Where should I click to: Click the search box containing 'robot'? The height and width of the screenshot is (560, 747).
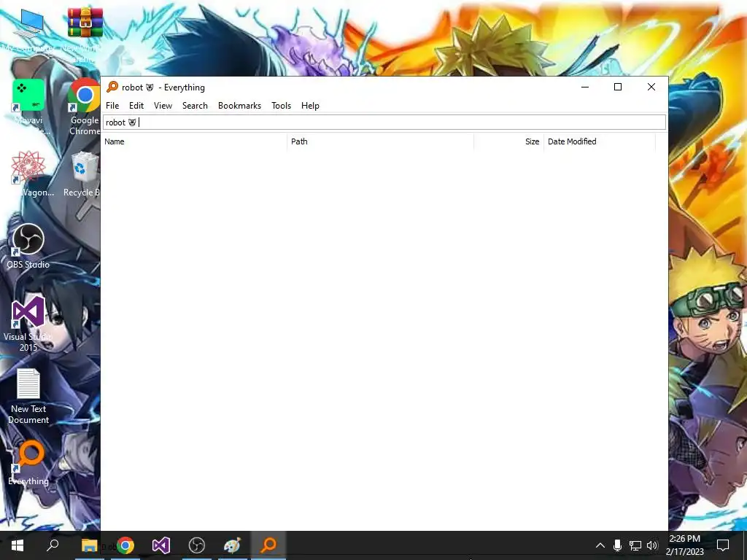384,122
